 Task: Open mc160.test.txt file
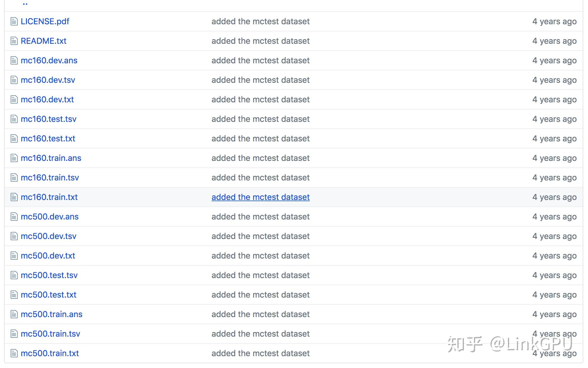pyautogui.click(x=48, y=138)
